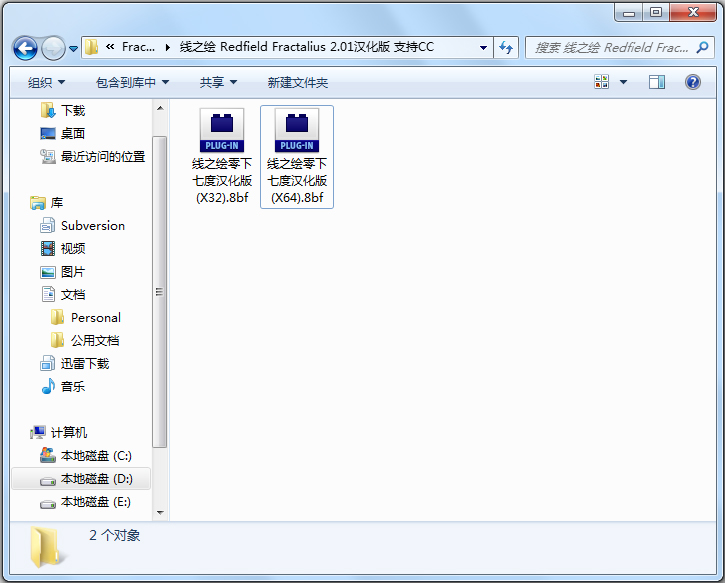Click the X32 file name label
The width and height of the screenshot is (725, 583).
pos(222,181)
